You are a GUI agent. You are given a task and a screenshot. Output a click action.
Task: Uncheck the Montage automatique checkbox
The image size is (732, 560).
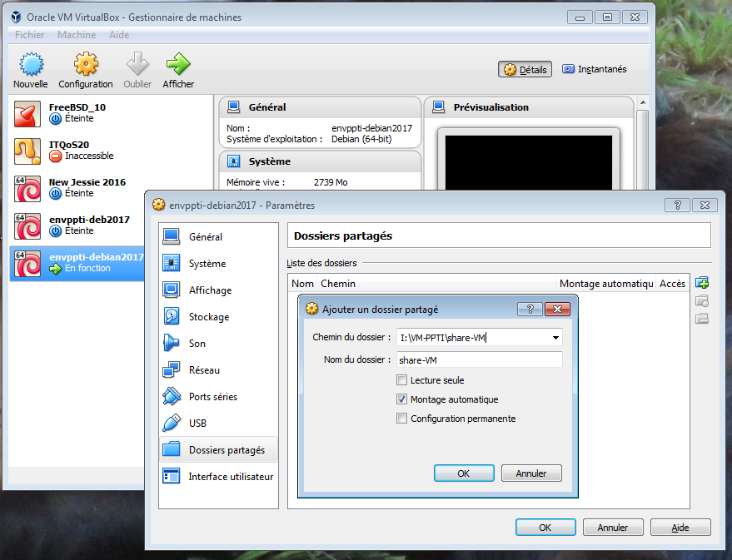point(402,399)
